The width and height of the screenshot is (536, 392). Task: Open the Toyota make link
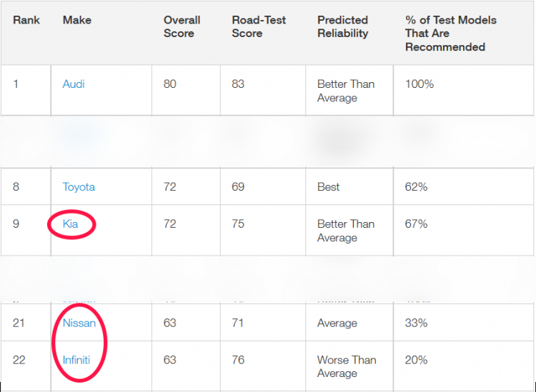pyautogui.click(x=79, y=187)
